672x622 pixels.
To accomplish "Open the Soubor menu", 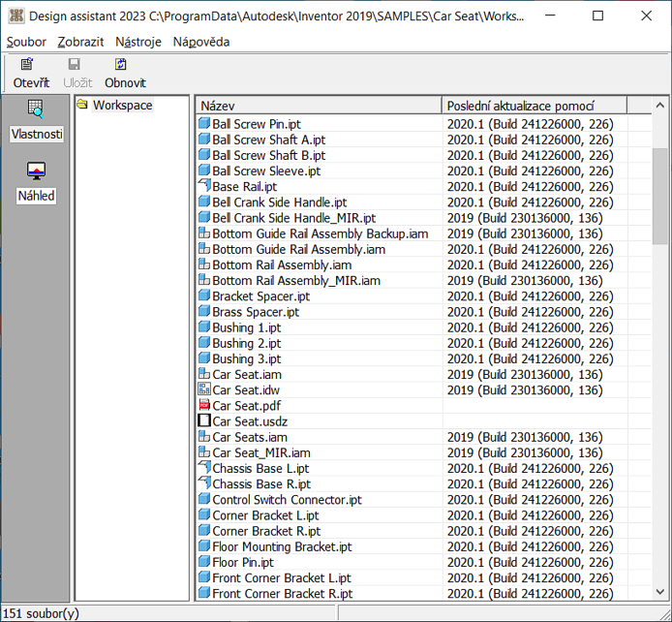I will coord(25,42).
